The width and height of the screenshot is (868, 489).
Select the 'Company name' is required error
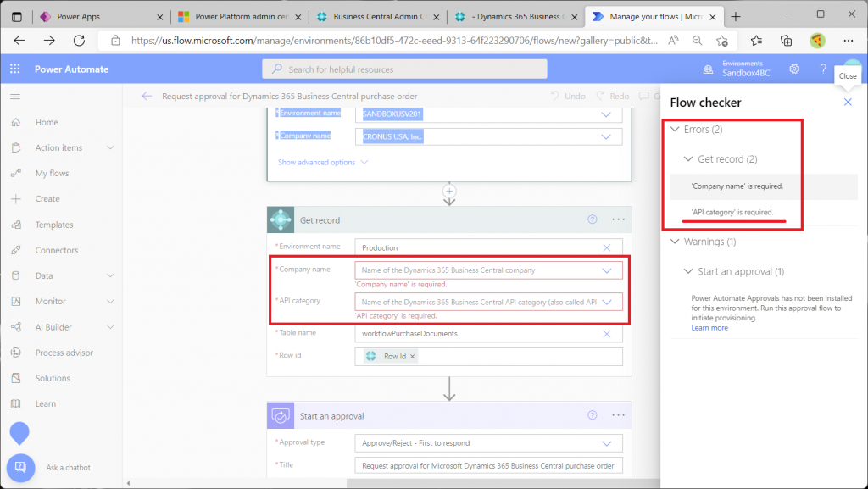tap(764, 186)
